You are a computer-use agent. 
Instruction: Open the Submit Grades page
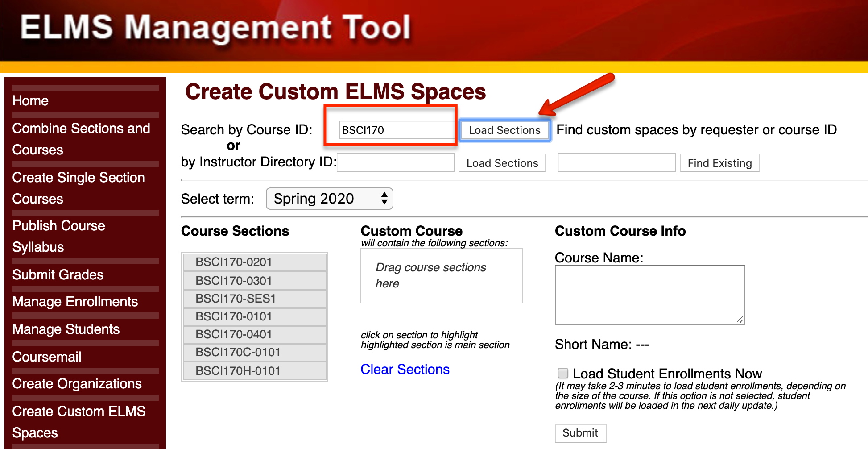[x=58, y=275]
